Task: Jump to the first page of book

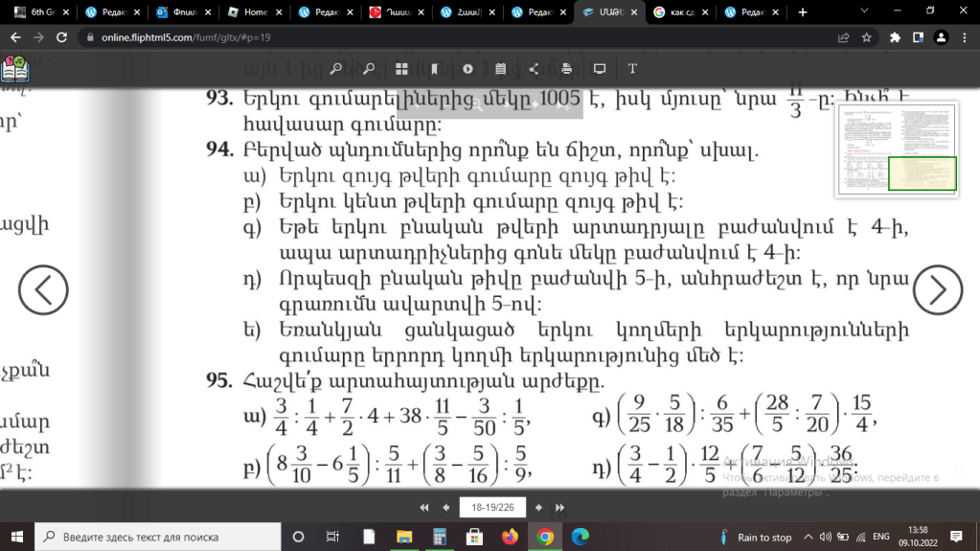Action: pos(424,507)
